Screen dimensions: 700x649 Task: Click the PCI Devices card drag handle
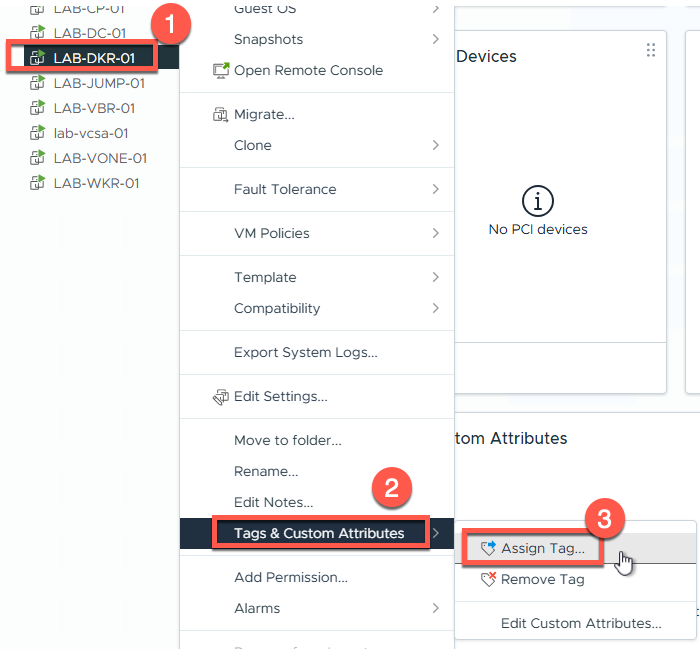[651, 50]
